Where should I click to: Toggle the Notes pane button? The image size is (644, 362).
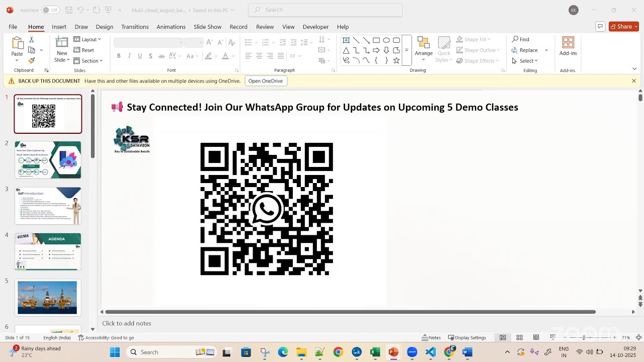pyautogui.click(x=431, y=337)
